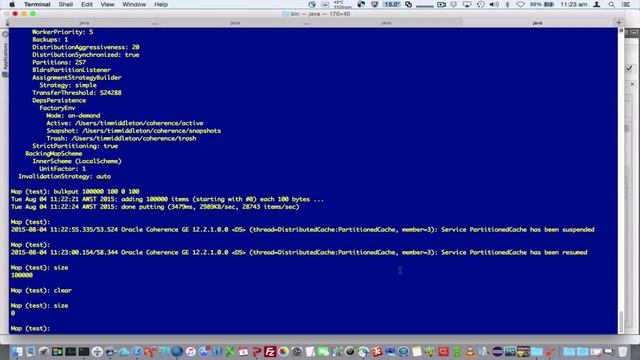Open the Help menu

click(x=161, y=4)
